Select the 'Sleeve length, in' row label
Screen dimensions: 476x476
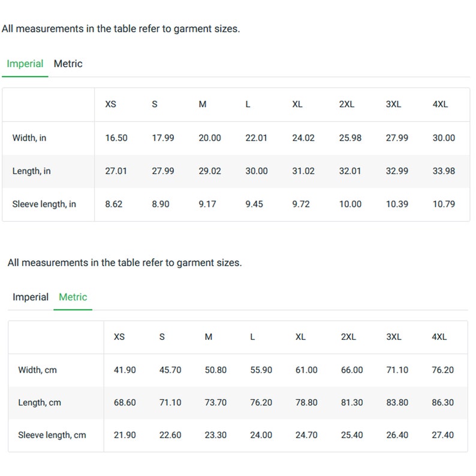(44, 204)
